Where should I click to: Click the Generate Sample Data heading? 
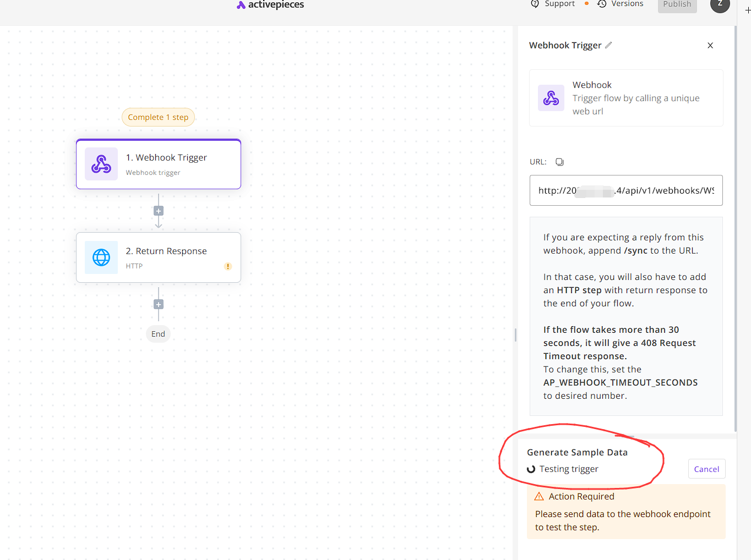pyautogui.click(x=577, y=452)
